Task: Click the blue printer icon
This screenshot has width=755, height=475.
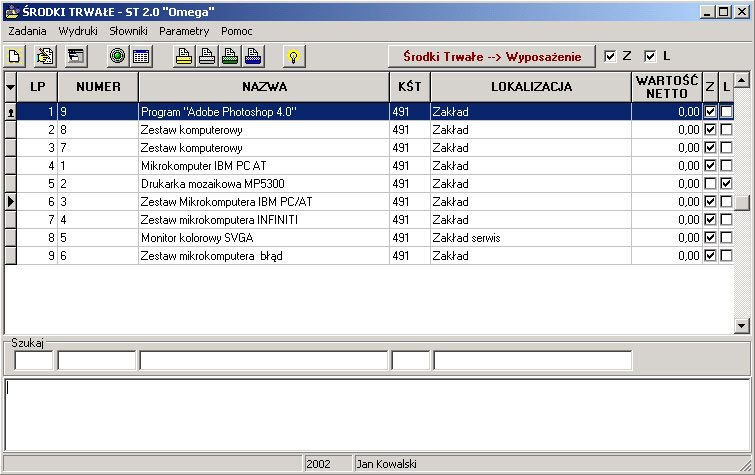Action: click(x=253, y=56)
